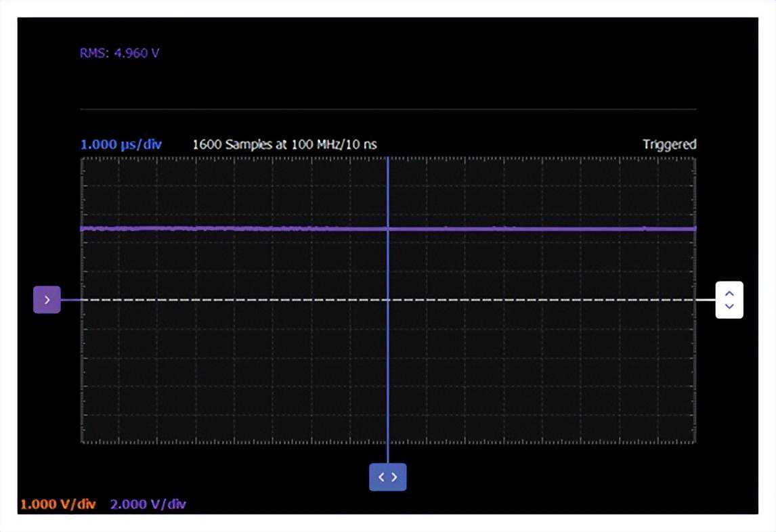Click the purple stub beside the offset handle
The width and height of the screenshot is (776, 532).
coord(70,300)
